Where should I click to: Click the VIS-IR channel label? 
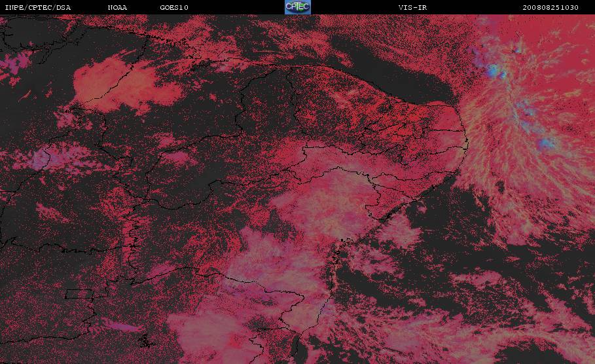[x=413, y=8]
